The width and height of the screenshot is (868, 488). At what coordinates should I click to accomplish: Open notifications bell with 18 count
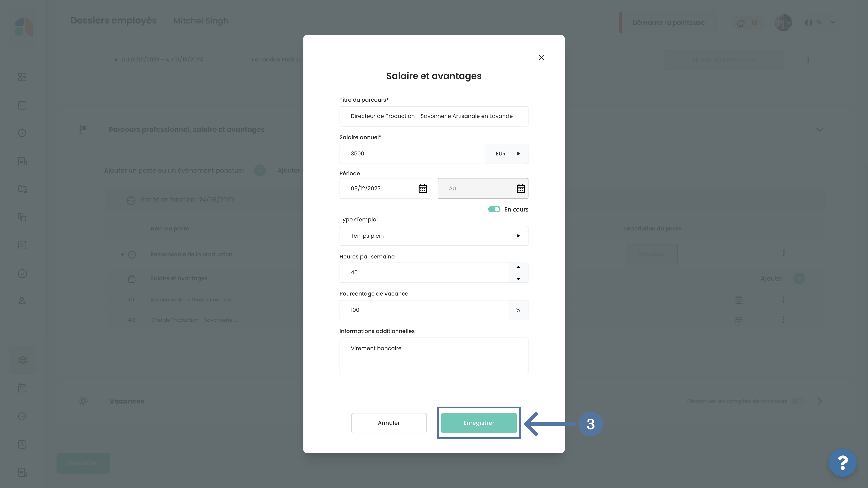749,23
